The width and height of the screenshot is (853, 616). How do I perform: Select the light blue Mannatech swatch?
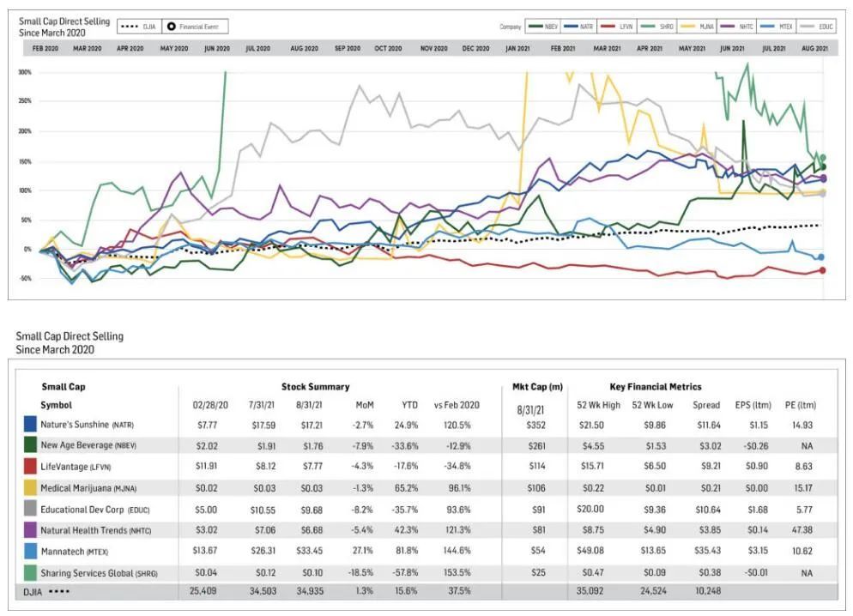pyautogui.click(x=30, y=552)
